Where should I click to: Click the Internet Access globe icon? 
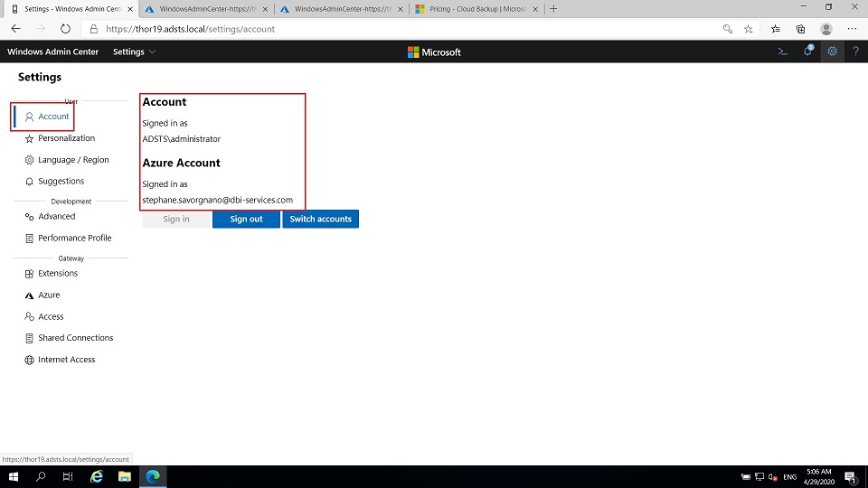[x=29, y=361]
